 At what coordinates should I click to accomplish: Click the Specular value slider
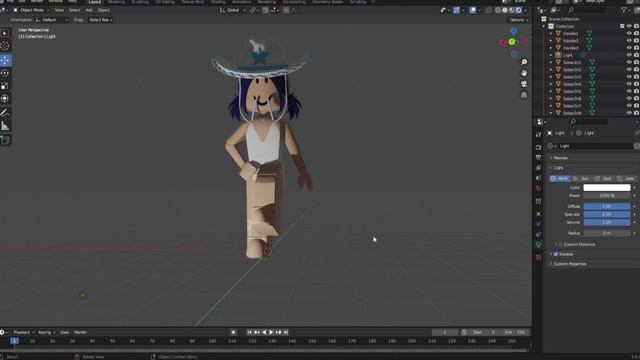(x=607, y=214)
